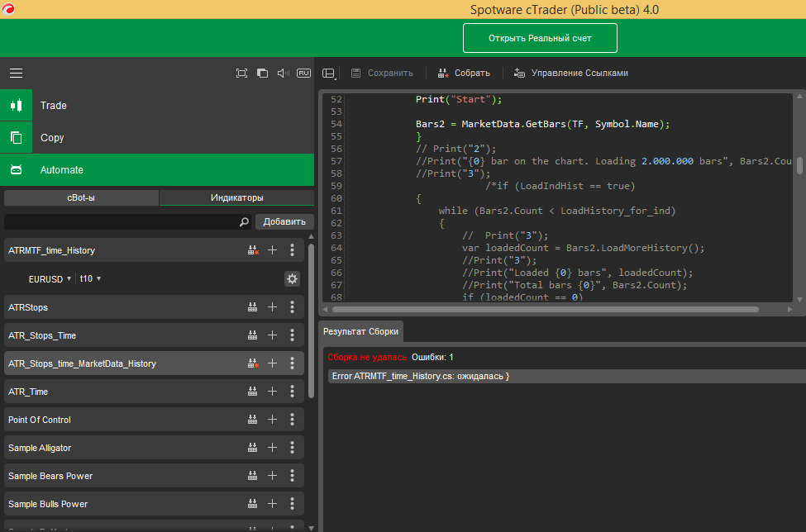Image resolution: width=806 pixels, height=532 pixels.
Task: Add instance to Sample Alligator
Action: point(273,448)
